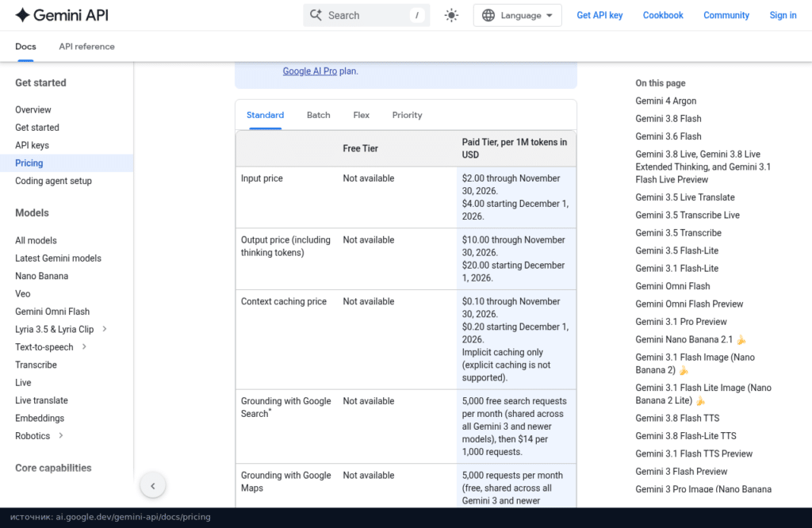The height and width of the screenshot is (528, 812).
Task: Click the Free Tier column header
Action: tap(361, 148)
